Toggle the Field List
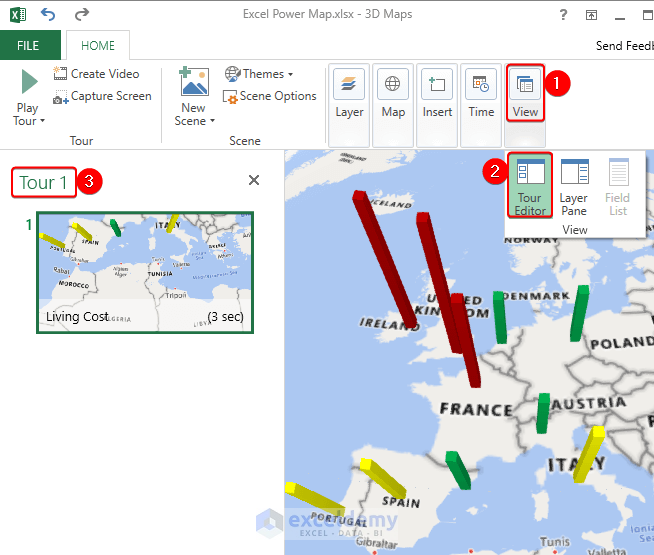 click(x=618, y=187)
